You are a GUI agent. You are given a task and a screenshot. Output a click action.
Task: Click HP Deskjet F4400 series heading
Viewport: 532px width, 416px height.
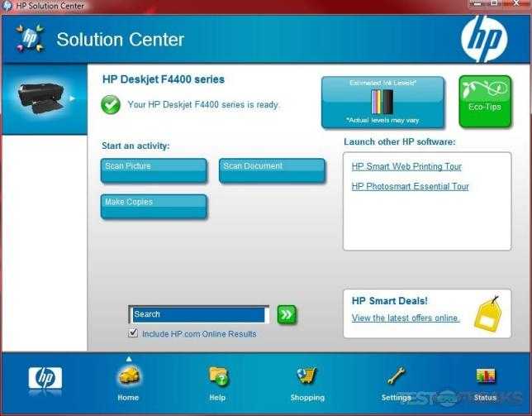tap(164, 79)
